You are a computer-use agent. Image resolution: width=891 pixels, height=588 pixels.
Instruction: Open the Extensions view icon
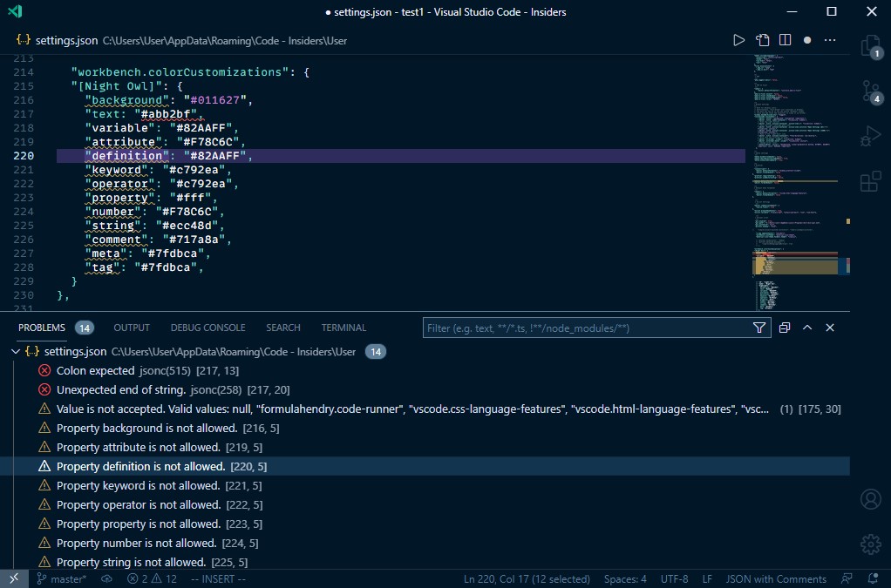pos(871,181)
